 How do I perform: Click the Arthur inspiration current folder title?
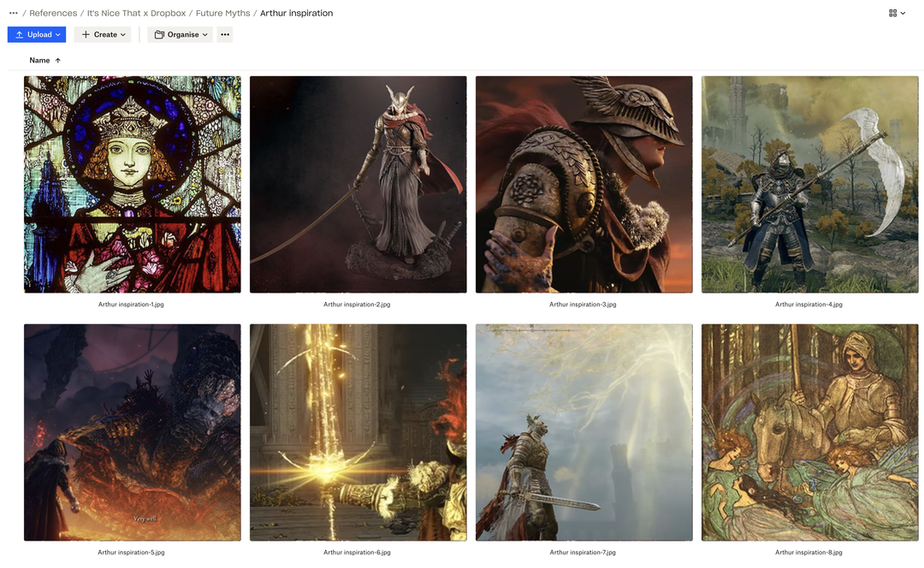point(296,13)
